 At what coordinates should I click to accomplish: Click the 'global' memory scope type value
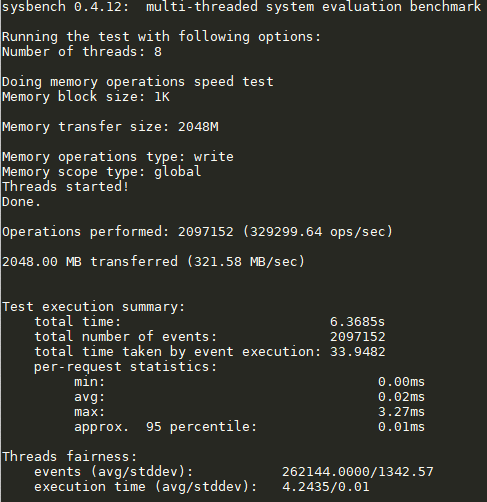pos(177,172)
